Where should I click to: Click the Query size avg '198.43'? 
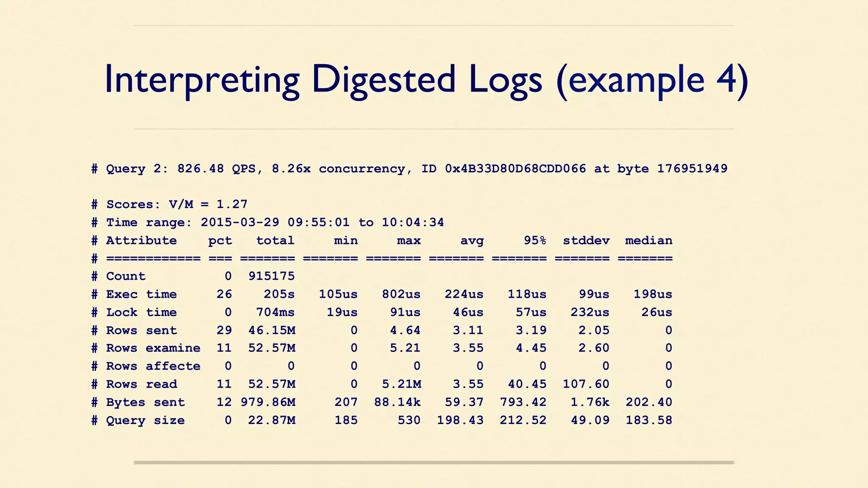(460, 420)
